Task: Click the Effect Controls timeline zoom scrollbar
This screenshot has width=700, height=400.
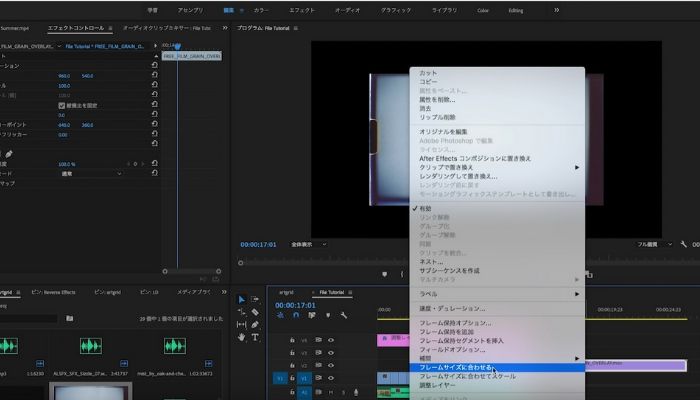Action: tap(192, 271)
